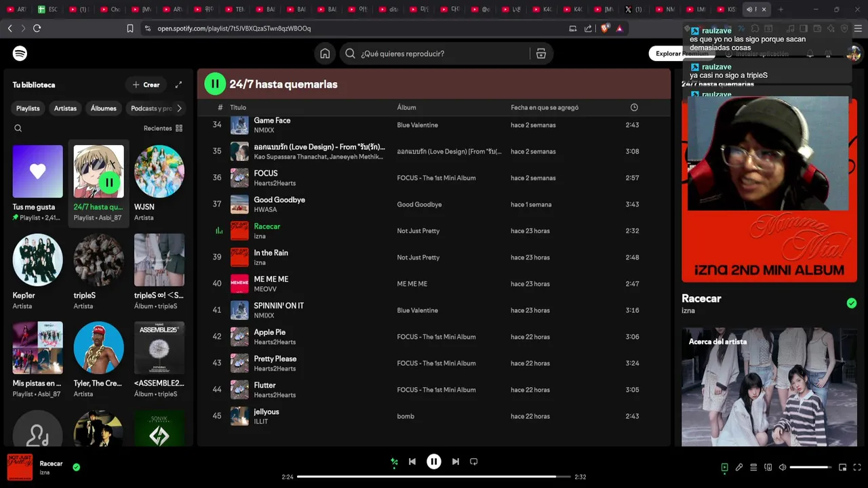Screen dimensions: 868x488
Task: Sort tracks by the clock duration icon
Action: (x=634, y=107)
